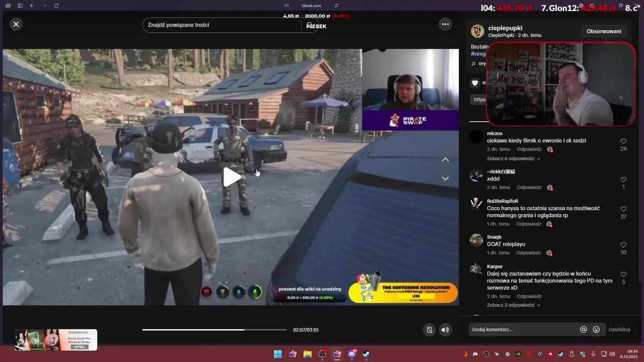Toggle the auto-scroll button beside volume
The width and height of the screenshot is (644, 362).
pos(429,330)
